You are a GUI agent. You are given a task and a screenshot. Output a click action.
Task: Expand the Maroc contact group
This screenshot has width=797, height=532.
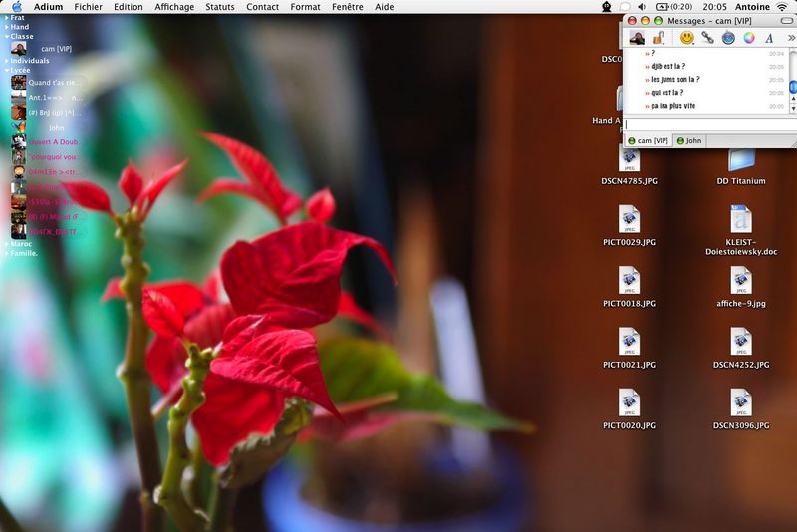click(7, 244)
